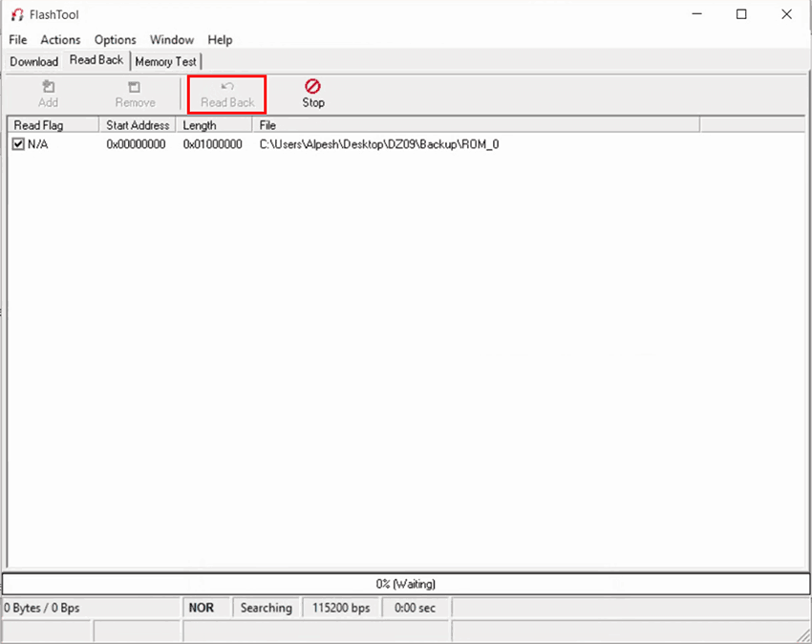Select the length value 0x01000000

click(212, 144)
